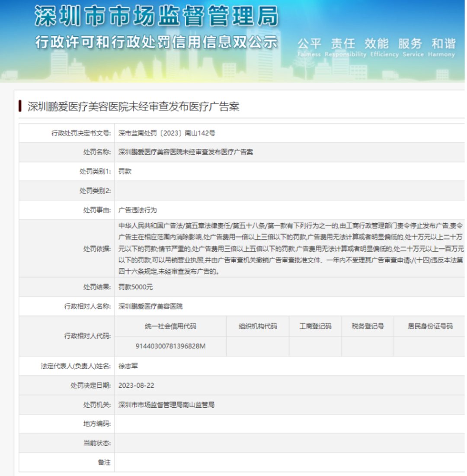This screenshot has height=476, width=467.
Task: Click the large case heading above the table
Action: tap(134, 106)
